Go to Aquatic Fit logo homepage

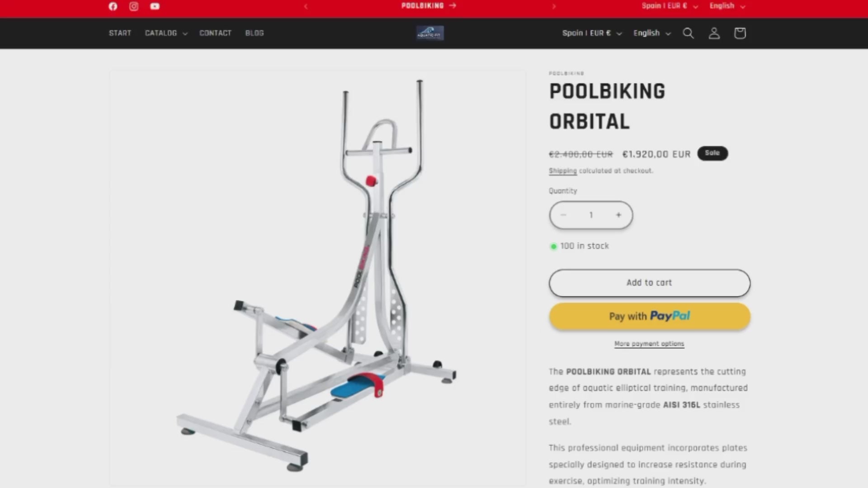tap(430, 33)
